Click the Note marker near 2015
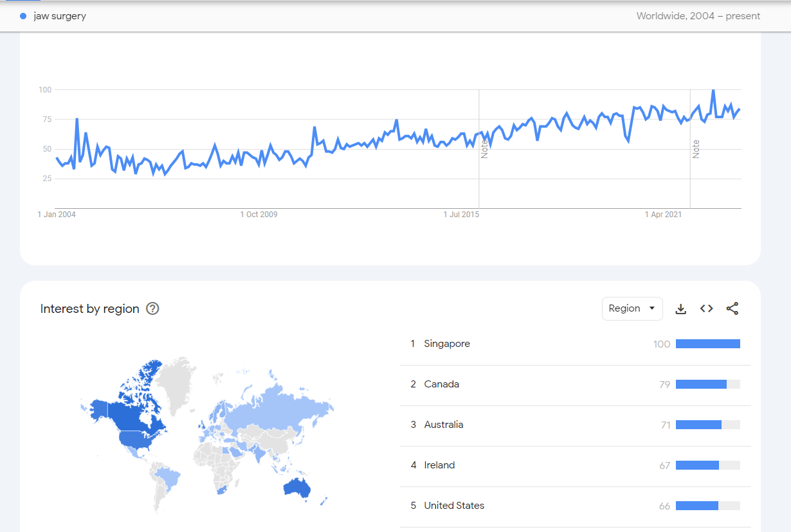The height and width of the screenshot is (532, 791). 485,149
